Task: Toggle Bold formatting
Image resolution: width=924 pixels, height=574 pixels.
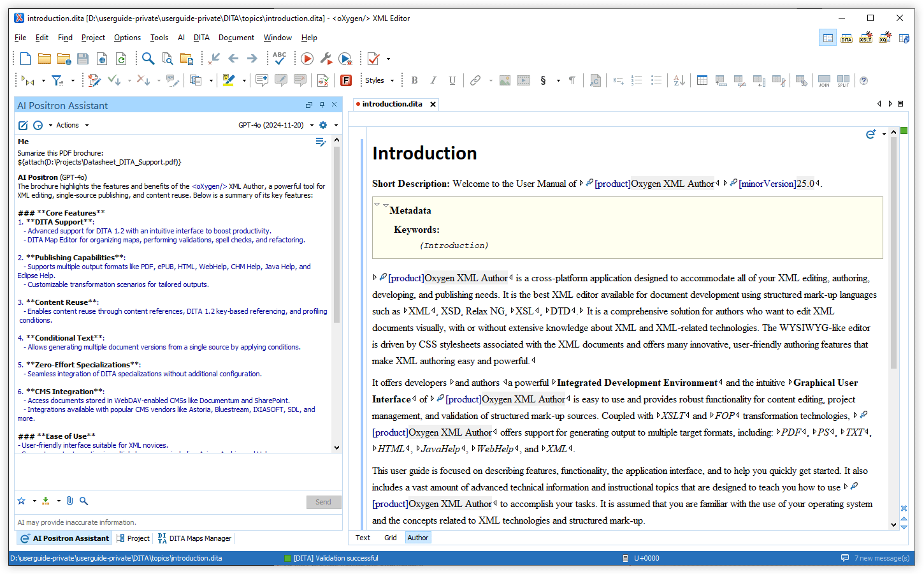Action: pos(415,80)
